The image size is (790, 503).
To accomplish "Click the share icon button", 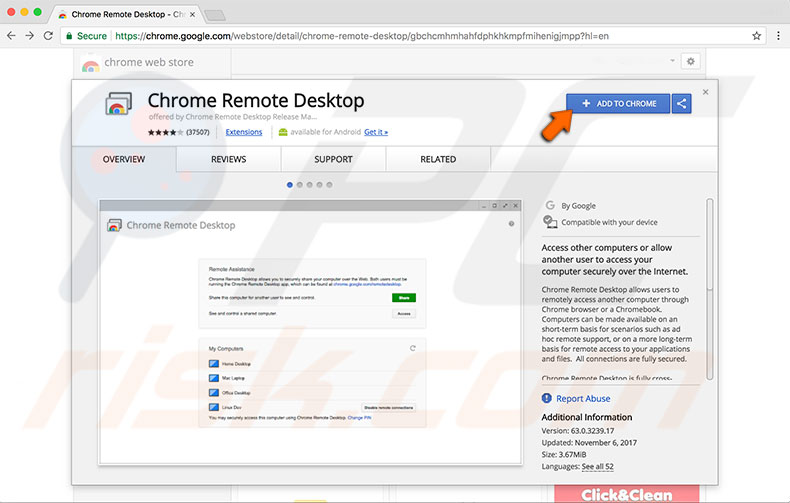I will click(682, 103).
